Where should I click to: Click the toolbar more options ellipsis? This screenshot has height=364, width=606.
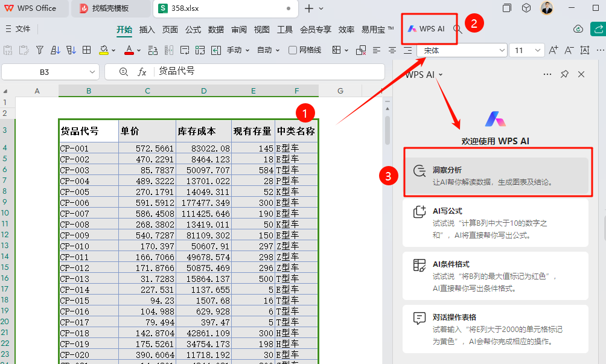600,50
